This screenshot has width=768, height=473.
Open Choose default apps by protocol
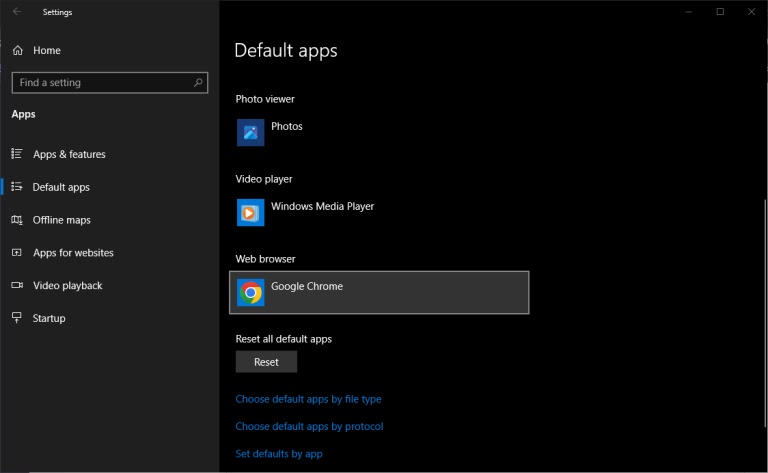309,426
